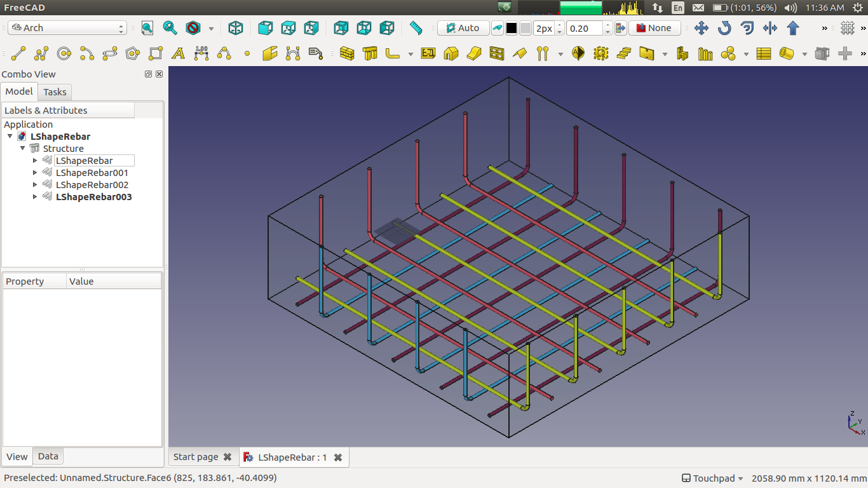Open the black line color swatch
This screenshot has height=488, width=868.
tap(512, 28)
